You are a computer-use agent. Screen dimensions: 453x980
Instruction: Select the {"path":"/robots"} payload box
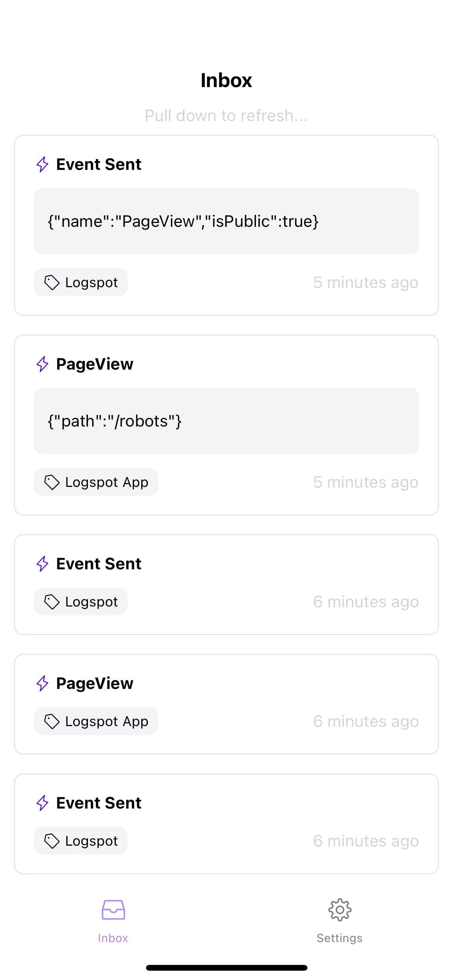pos(226,421)
